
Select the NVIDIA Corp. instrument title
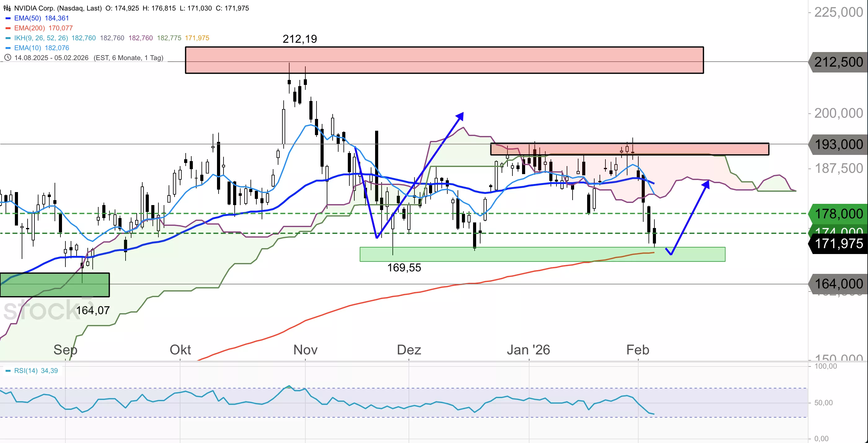(x=58, y=8)
